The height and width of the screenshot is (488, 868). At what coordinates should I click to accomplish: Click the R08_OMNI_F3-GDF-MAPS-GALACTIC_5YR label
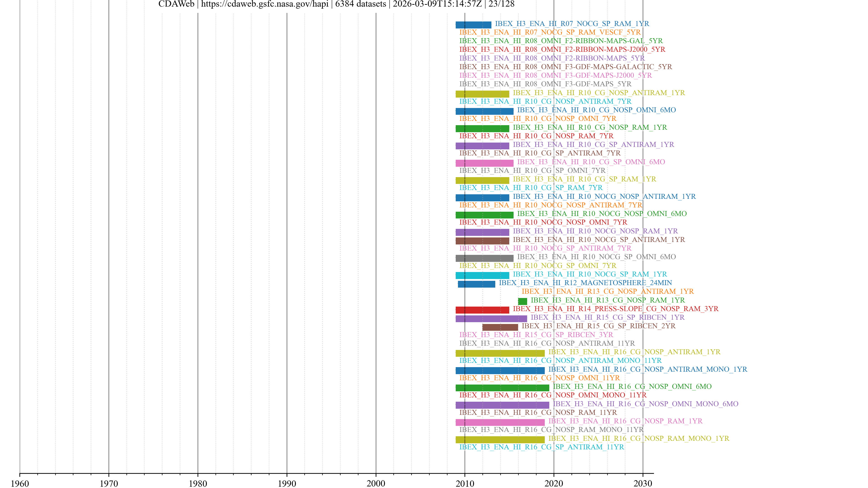(565, 67)
